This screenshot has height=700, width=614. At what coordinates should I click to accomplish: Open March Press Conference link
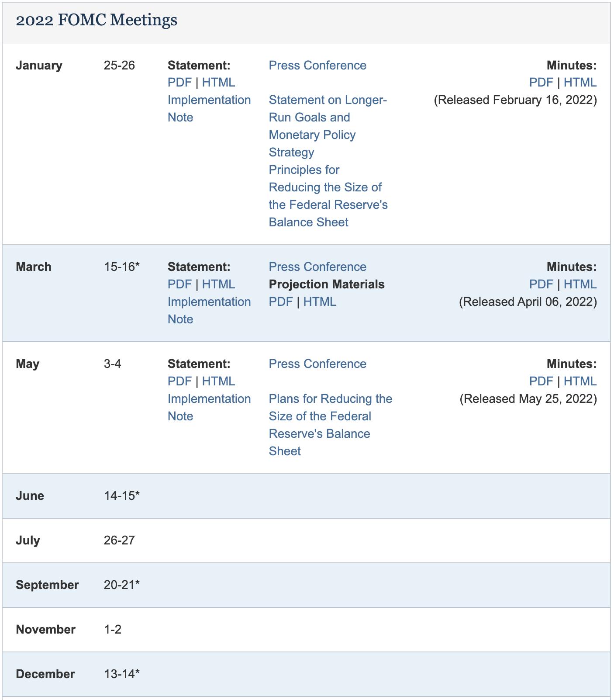coord(317,267)
